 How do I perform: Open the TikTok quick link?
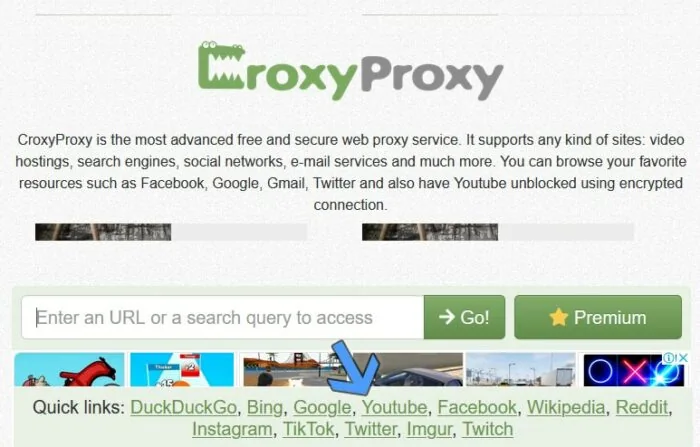pos(308,429)
